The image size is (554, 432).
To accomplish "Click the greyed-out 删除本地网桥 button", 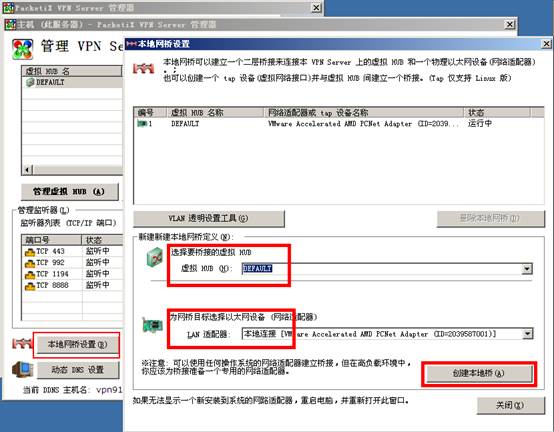I will coord(490,219).
